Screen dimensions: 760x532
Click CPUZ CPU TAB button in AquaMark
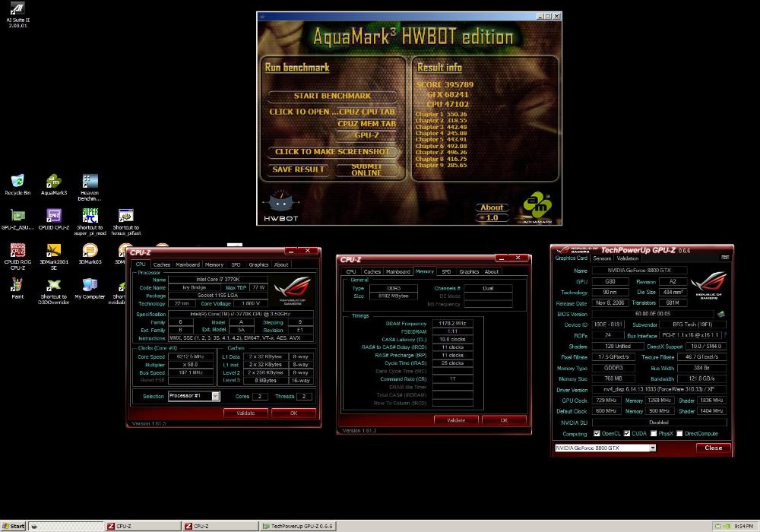coord(367,112)
